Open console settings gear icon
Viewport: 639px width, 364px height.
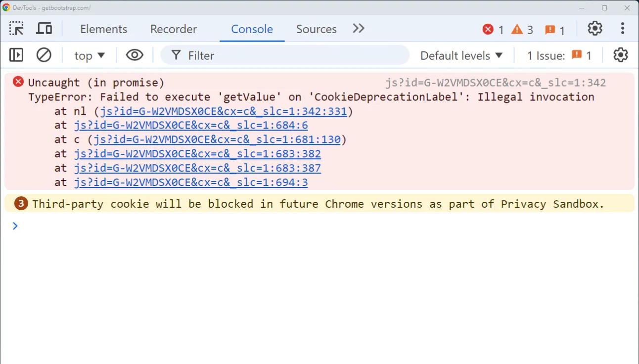pyautogui.click(x=621, y=55)
